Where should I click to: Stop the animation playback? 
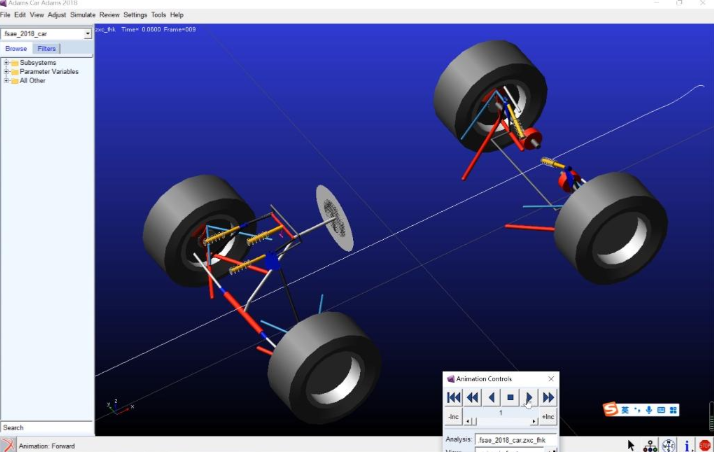click(510, 397)
